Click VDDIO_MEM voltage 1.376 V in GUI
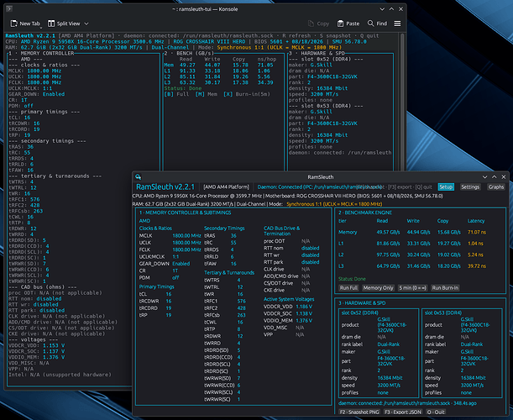513x420 pixels. point(304,321)
